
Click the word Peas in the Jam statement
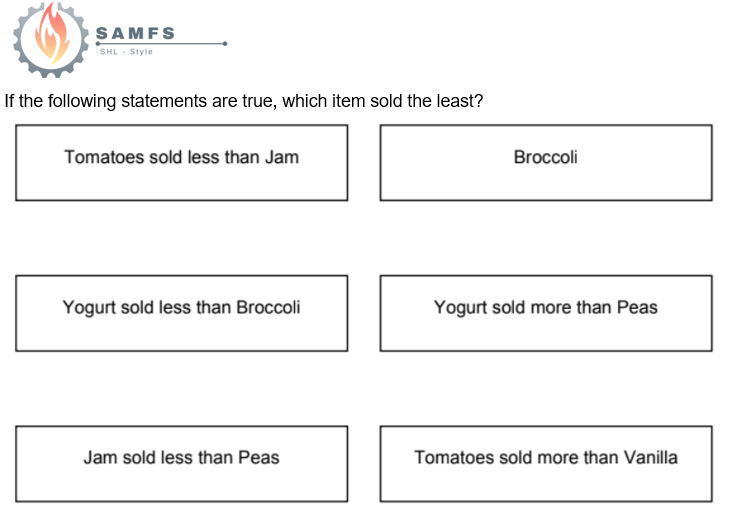click(258, 458)
